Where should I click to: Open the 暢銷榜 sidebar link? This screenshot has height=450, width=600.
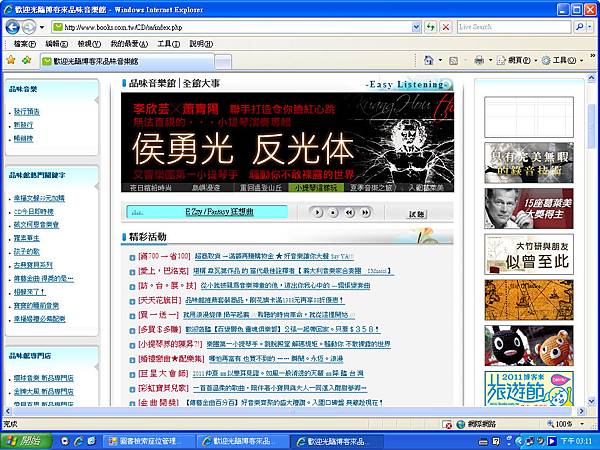click(x=23, y=139)
